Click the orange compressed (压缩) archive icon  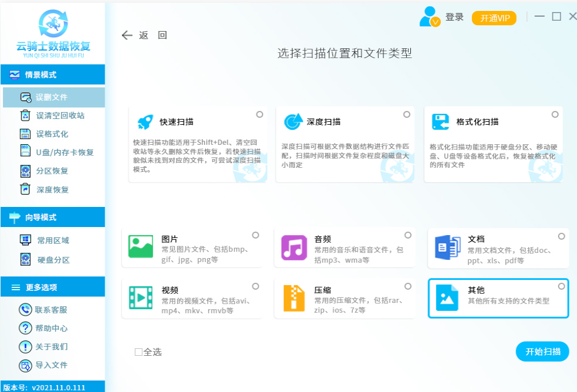(x=294, y=298)
